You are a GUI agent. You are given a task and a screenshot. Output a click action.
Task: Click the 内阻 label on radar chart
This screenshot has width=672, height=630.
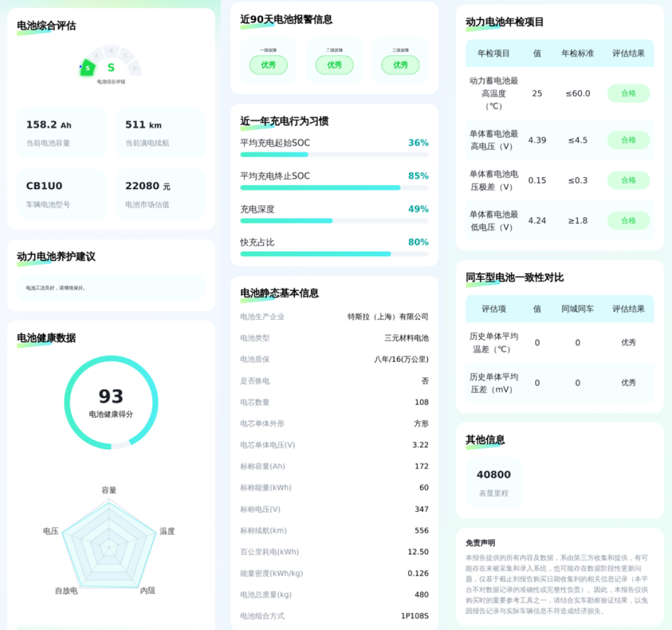(147, 591)
